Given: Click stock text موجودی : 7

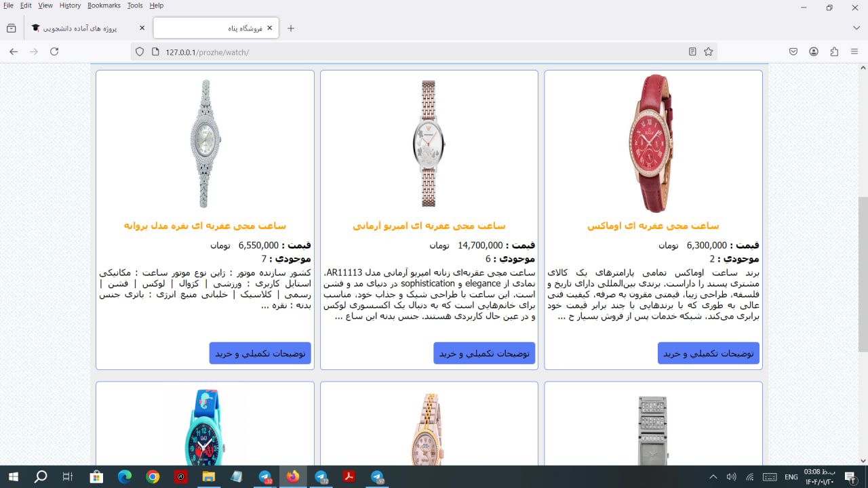Looking at the screenshot, I should click(x=286, y=259).
